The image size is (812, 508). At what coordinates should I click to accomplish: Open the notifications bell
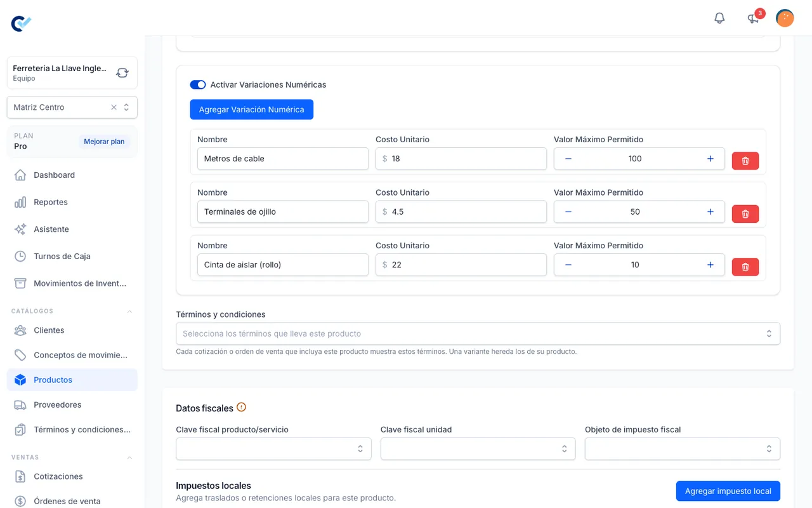point(719,18)
